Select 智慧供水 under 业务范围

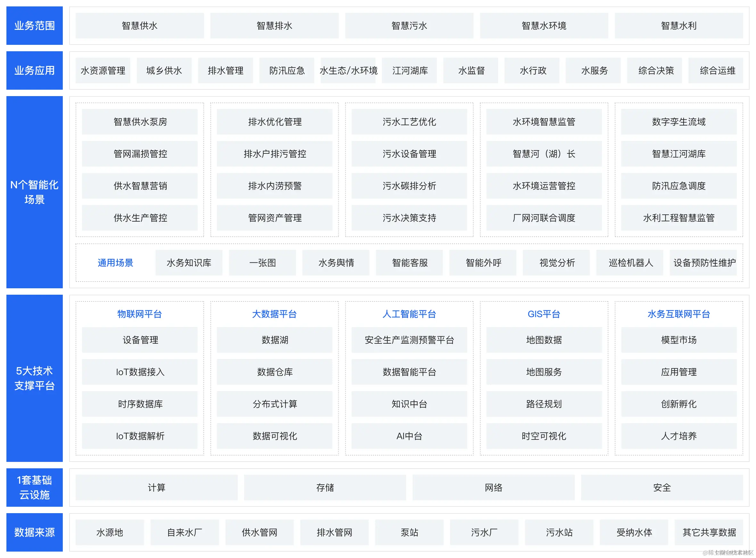pyautogui.click(x=140, y=26)
